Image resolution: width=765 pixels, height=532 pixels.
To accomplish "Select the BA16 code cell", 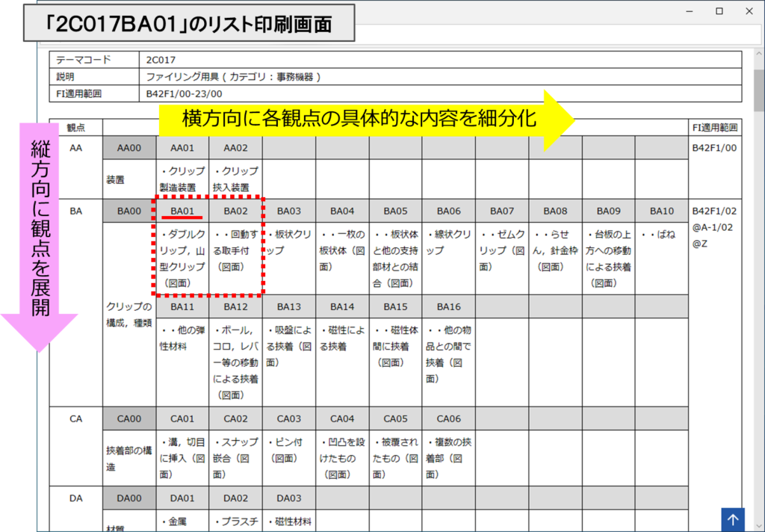I will coord(448,306).
